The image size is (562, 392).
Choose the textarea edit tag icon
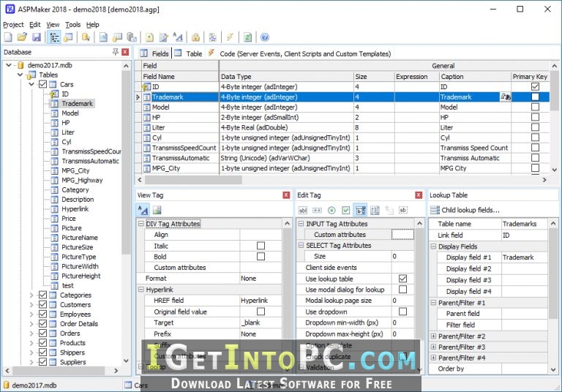click(x=375, y=210)
